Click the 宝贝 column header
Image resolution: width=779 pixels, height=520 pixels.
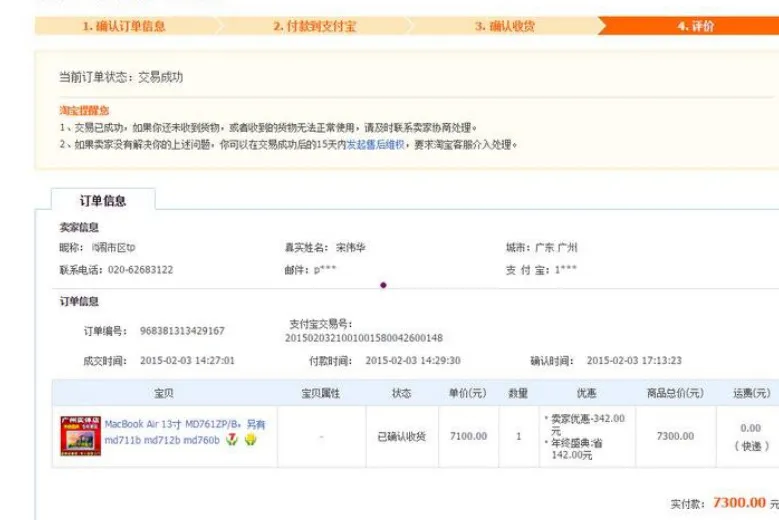tap(164, 393)
